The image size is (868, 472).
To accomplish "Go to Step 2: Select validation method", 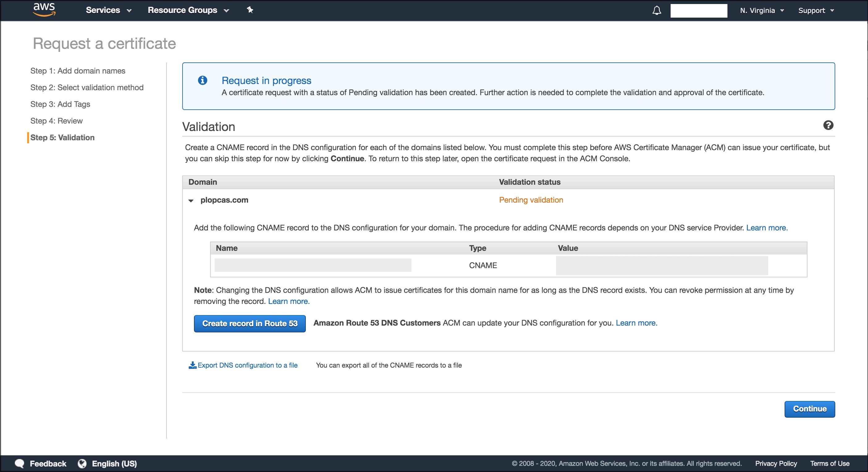I will [x=87, y=87].
